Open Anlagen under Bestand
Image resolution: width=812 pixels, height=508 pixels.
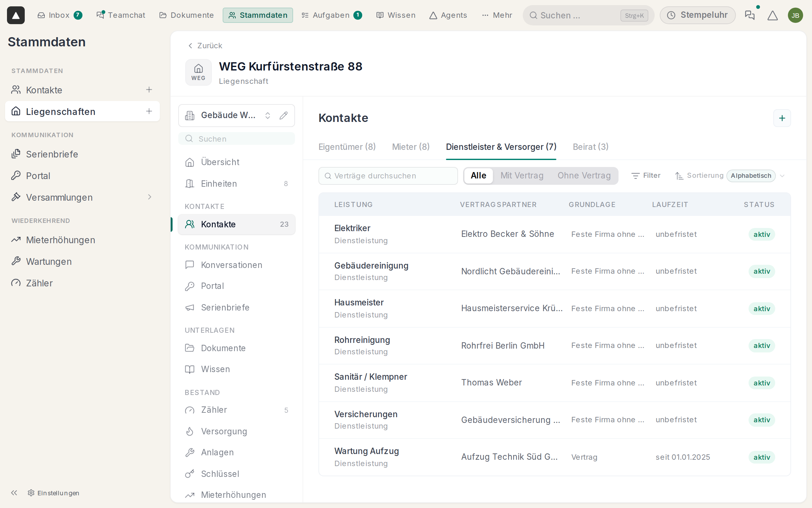pyautogui.click(x=237, y=452)
